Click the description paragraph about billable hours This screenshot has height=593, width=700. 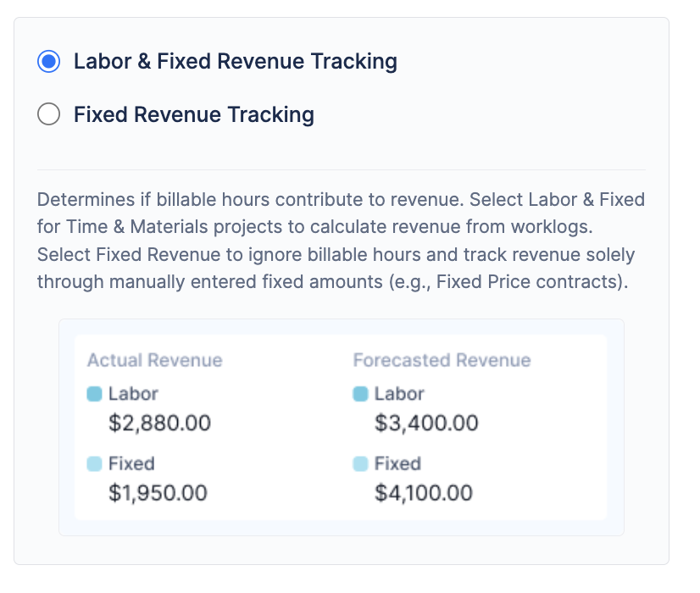click(341, 241)
